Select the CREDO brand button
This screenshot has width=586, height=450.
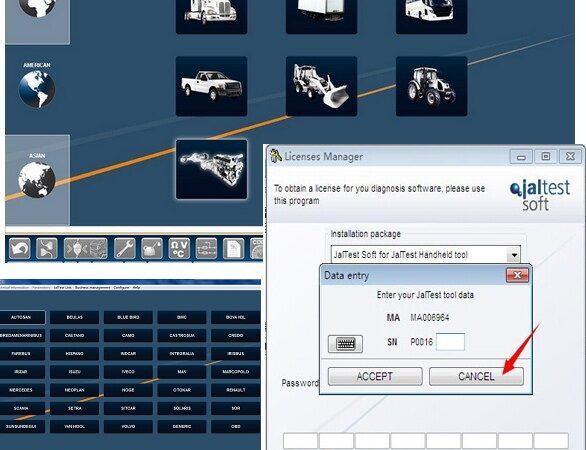(x=235, y=336)
